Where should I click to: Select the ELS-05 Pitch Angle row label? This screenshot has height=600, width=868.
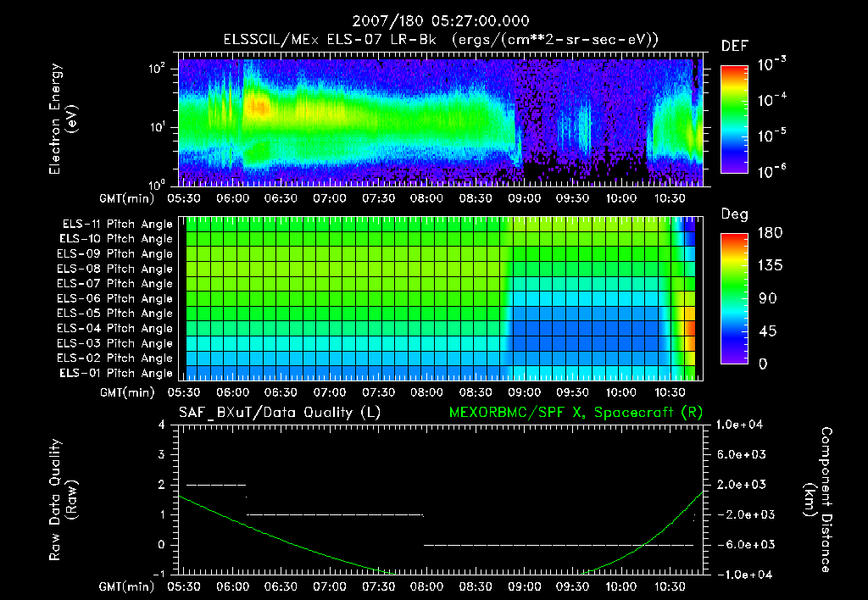click(x=115, y=314)
